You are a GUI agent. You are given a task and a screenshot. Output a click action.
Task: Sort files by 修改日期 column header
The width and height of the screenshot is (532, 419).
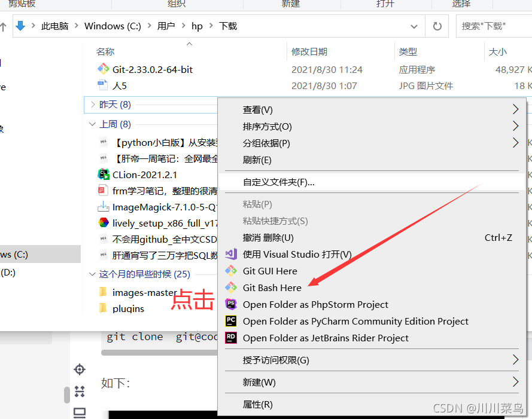click(309, 52)
